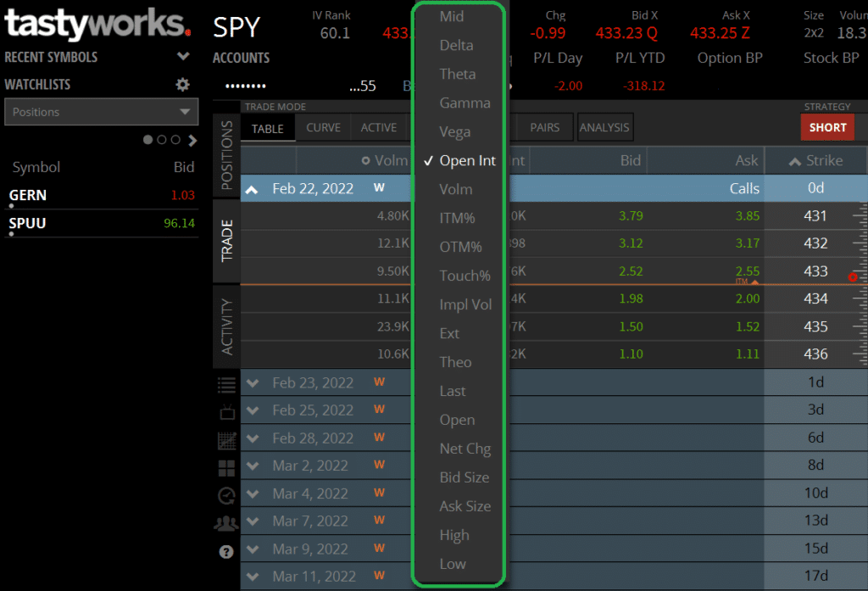Expand the Recent Symbols section
Image resolution: width=868 pixels, height=591 pixels.
(x=183, y=56)
